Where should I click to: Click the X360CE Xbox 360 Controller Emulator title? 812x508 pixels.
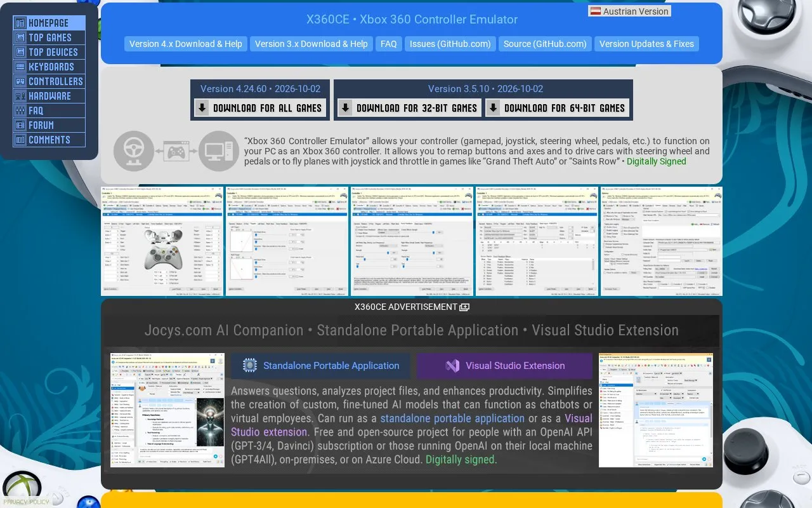click(x=412, y=20)
